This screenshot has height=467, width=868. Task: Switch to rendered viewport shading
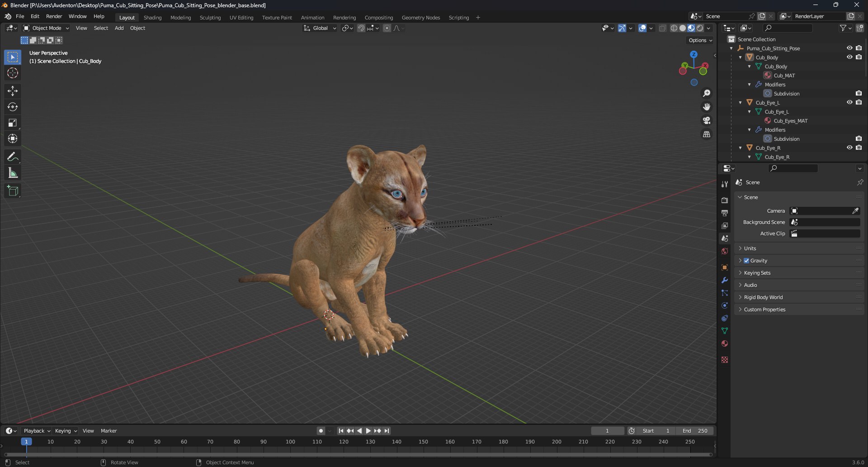(x=700, y=28)
